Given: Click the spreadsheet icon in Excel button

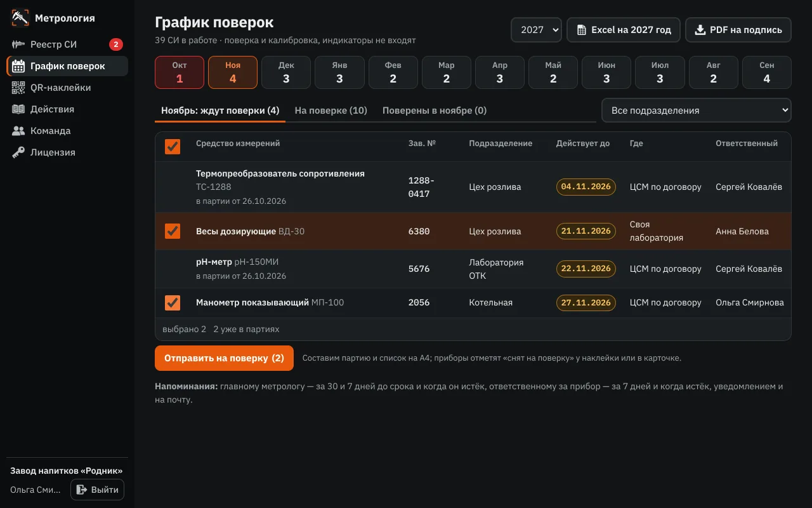Looking at the screenshot, I should point(581,30).
